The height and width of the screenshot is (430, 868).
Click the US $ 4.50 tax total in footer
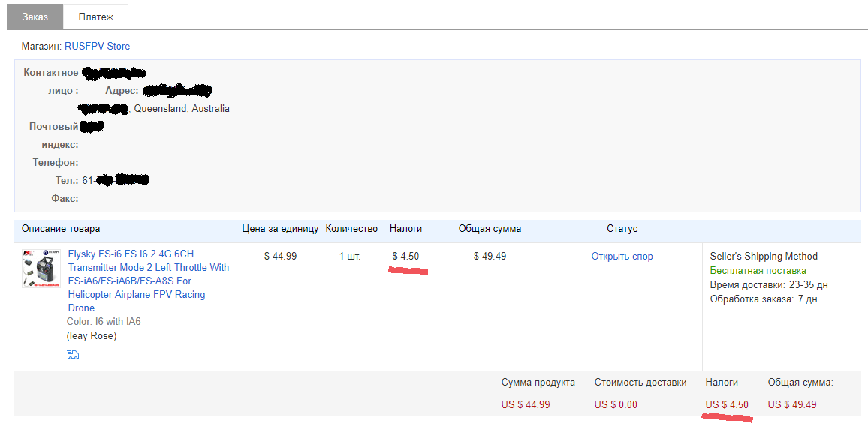(727, 405)
